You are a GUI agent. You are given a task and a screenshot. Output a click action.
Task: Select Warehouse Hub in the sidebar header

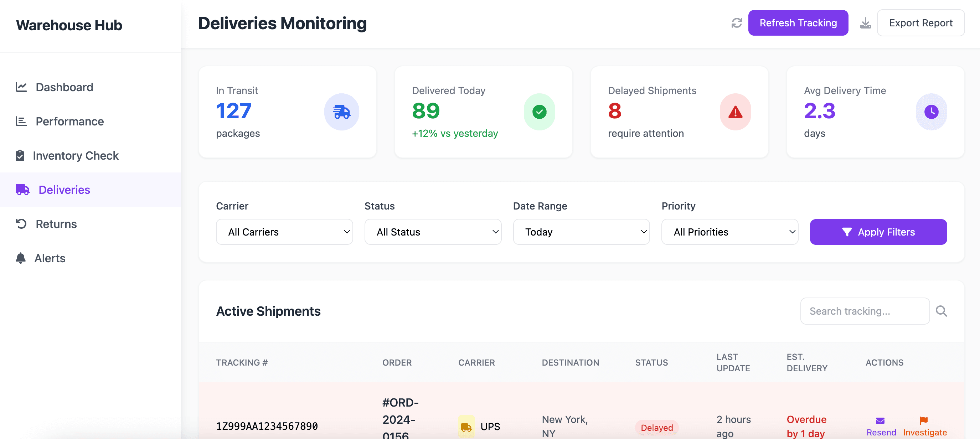coord(69,25)
